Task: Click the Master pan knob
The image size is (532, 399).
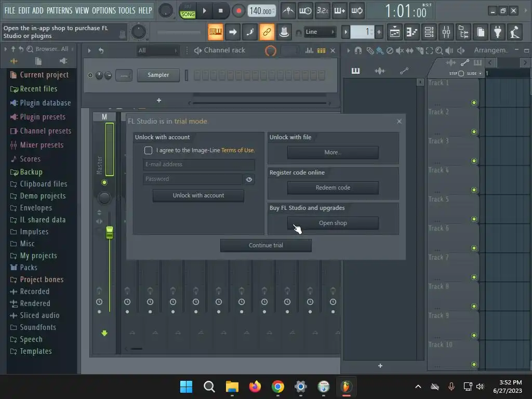Action: coord(104,198)
